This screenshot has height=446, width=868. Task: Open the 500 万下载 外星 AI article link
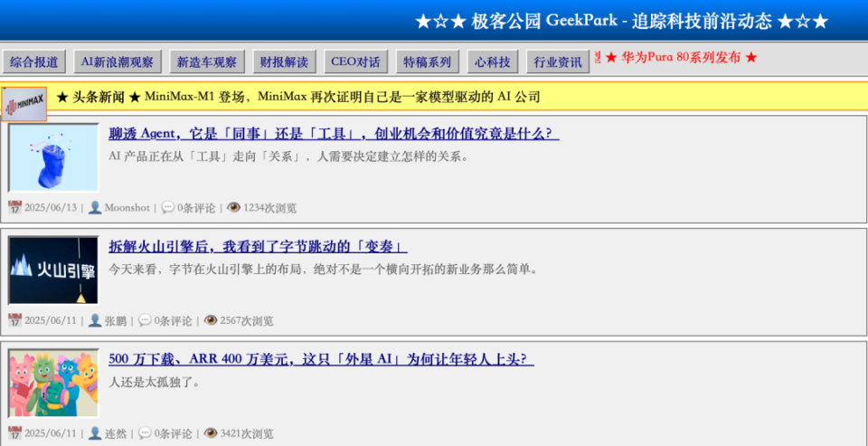pyautogui.click(x=321, y=359)
